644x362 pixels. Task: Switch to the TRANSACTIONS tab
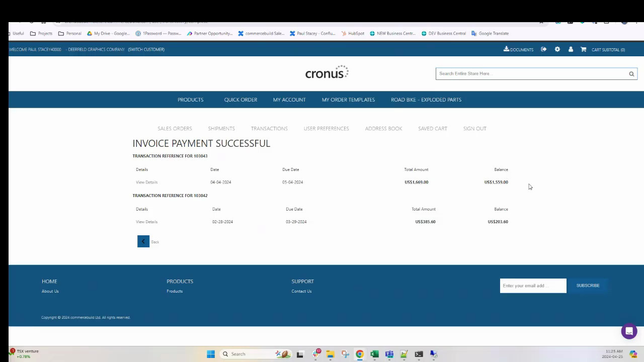[269, 128]
